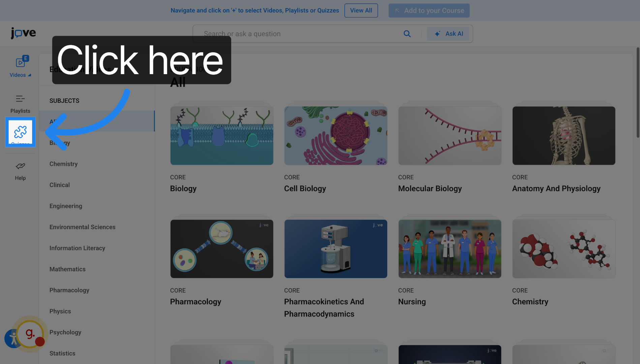Click the Pharmacology course card title
The image size is (640, 364).
pyautogui.click(x=195, y=302)
